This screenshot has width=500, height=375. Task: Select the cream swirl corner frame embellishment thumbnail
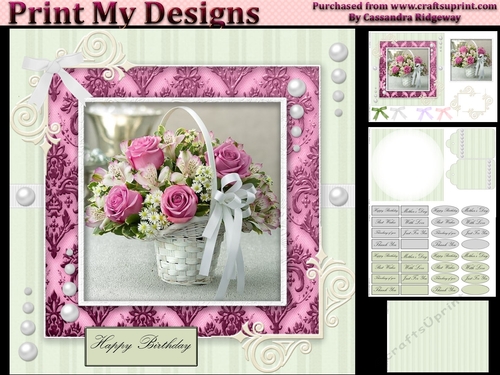(471, 102)
